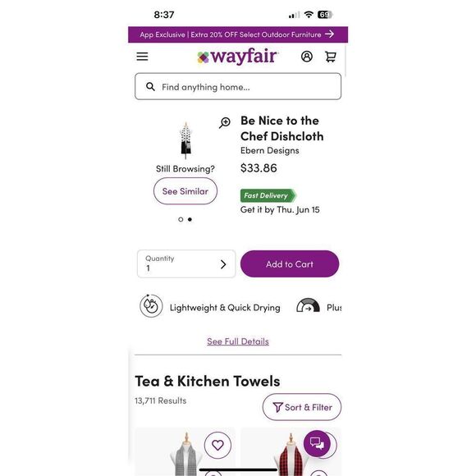
Task: Tap the See Similar button
Action: (x=185, y=191)
